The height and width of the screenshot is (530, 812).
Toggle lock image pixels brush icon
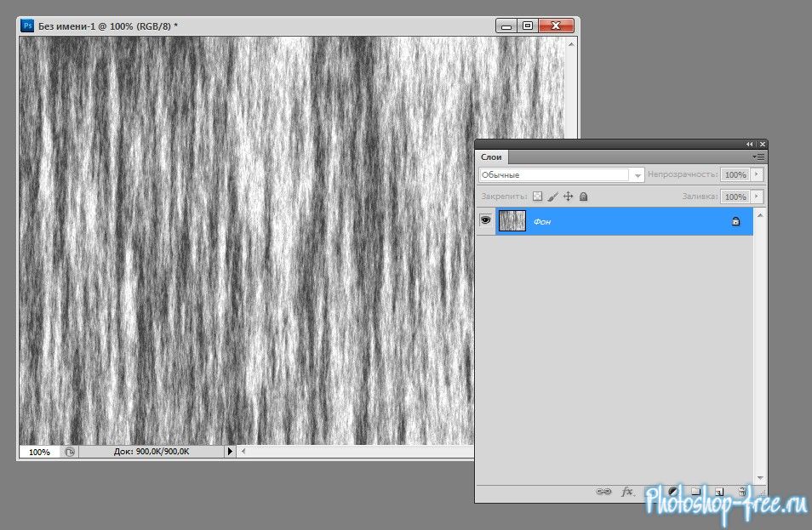552,197
